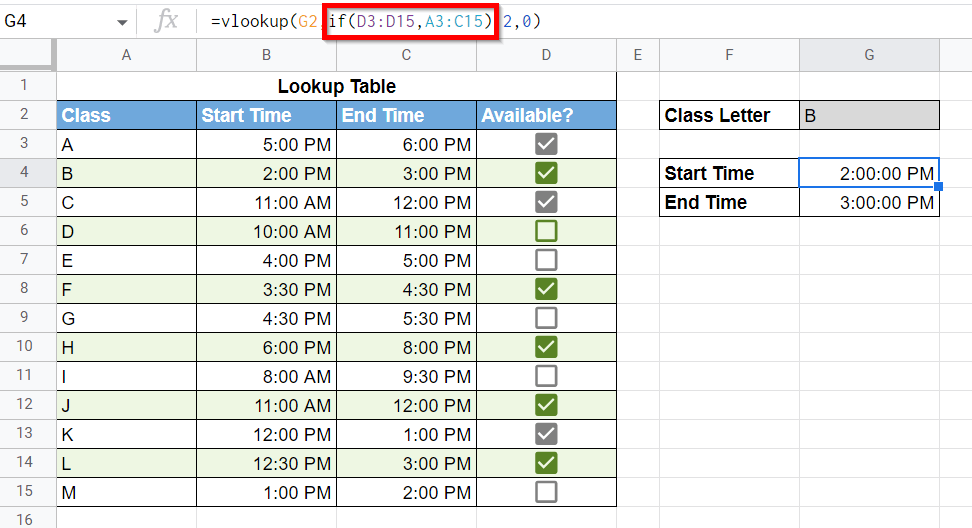Screen dimensions: 972x528
Task: Select the 2:00:00 PM result cell
Action: coord(870,173)
